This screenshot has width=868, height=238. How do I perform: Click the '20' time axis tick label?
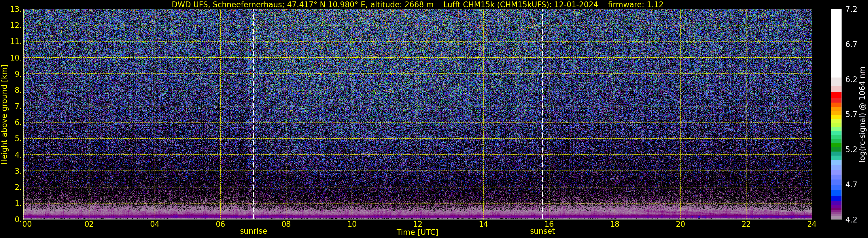680,224
